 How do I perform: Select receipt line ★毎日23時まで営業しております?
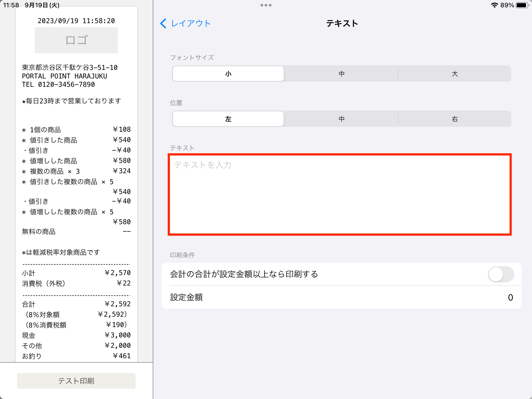click(71, 101)
